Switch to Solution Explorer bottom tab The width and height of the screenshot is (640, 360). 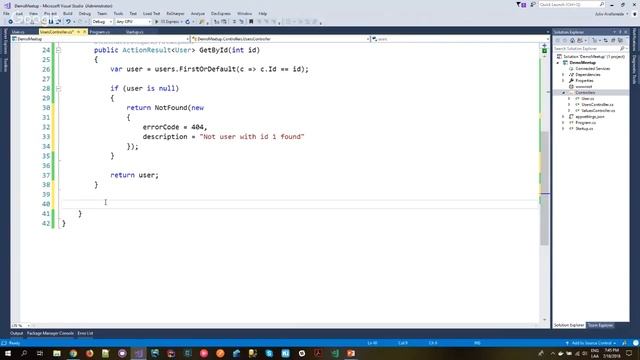point(569,325)
